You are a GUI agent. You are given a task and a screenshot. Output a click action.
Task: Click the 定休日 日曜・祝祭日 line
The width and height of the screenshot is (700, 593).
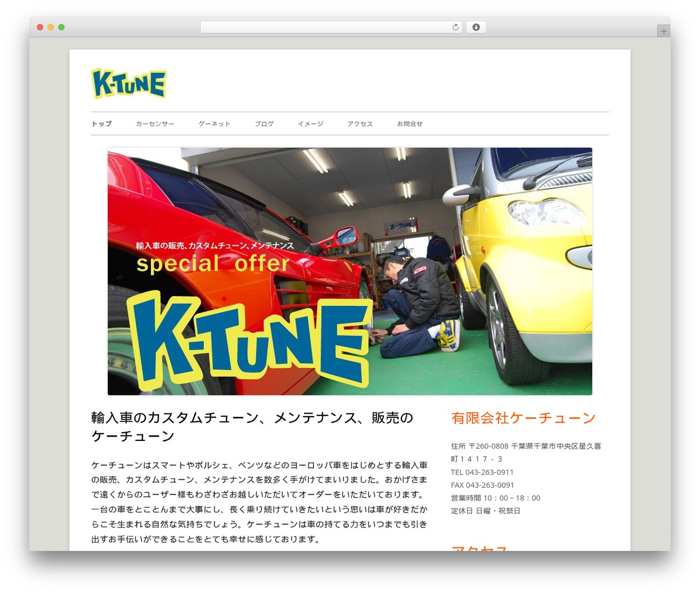point(486,511)
